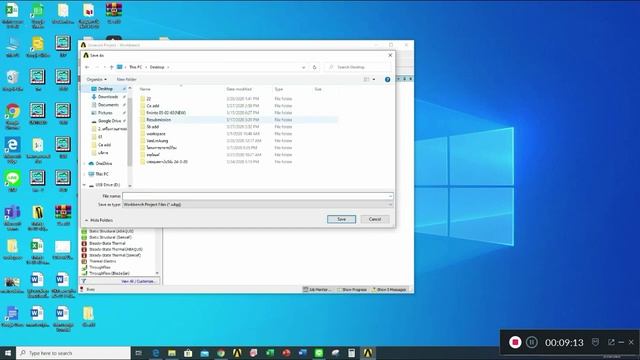The image size is (640, 360).
Task: Select Pictures in the navigation pane
Action: [x=105, y=113]
